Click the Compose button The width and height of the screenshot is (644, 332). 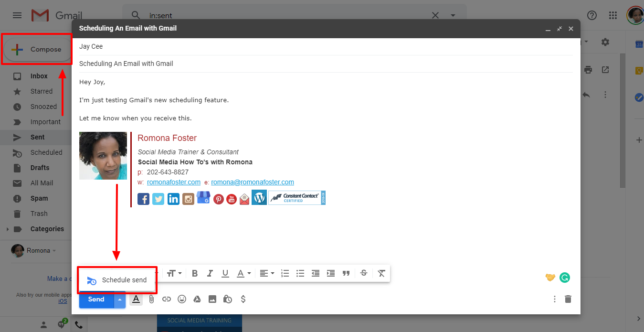pos(37,49)
